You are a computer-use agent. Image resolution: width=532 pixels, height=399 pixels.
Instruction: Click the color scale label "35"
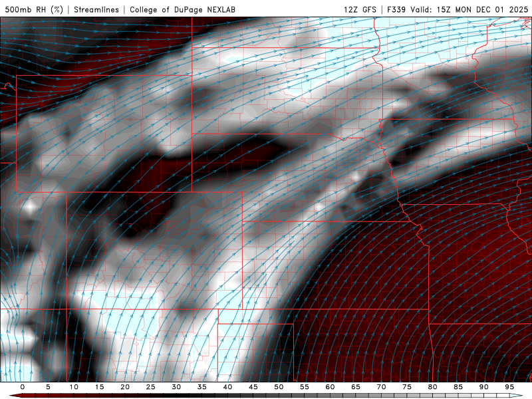[202, 387]
